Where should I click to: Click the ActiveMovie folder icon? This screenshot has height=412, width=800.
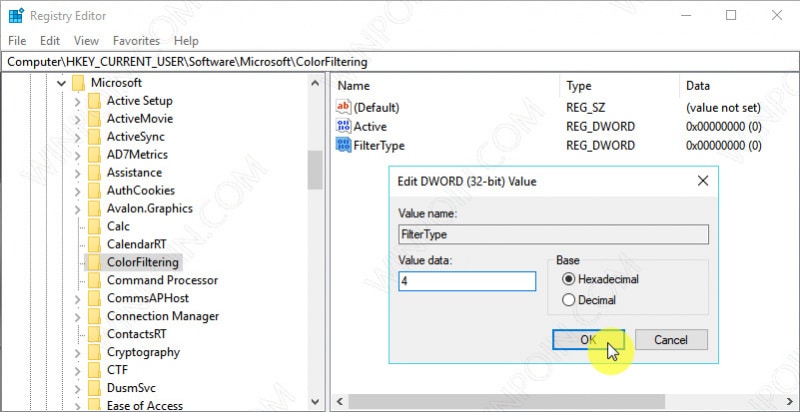point(94,119)
